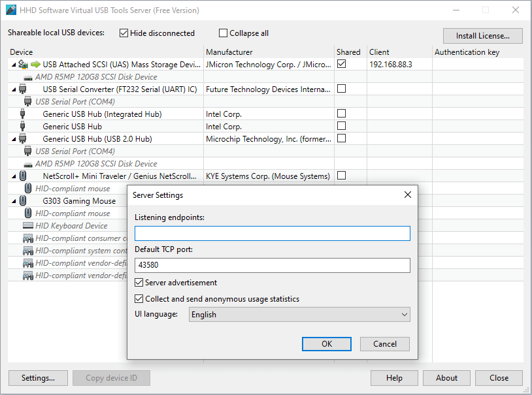Click the Client column header
Viewport: 532px width, 395px height.
(x=399, y=52)
